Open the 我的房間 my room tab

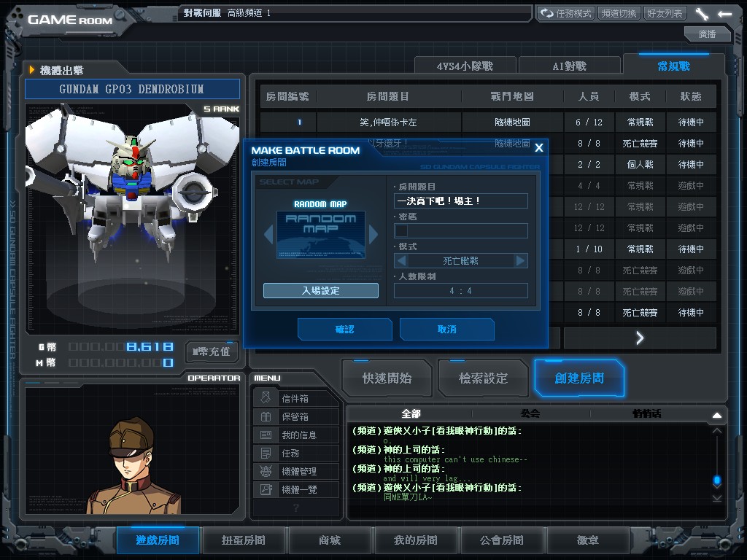click(x=415, y=540)
